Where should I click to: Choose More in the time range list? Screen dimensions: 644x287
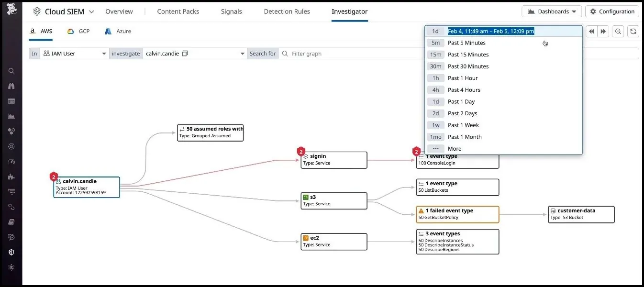point(503,149)
